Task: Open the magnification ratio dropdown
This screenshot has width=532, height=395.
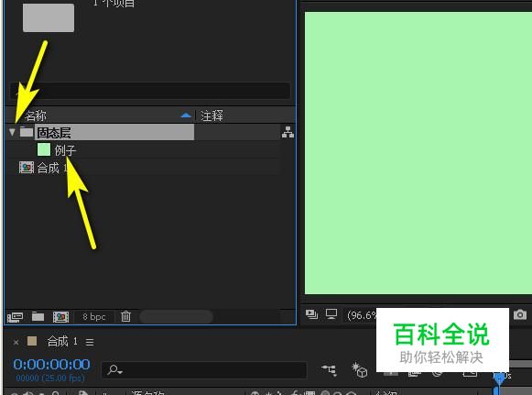Action: [362, 315]
